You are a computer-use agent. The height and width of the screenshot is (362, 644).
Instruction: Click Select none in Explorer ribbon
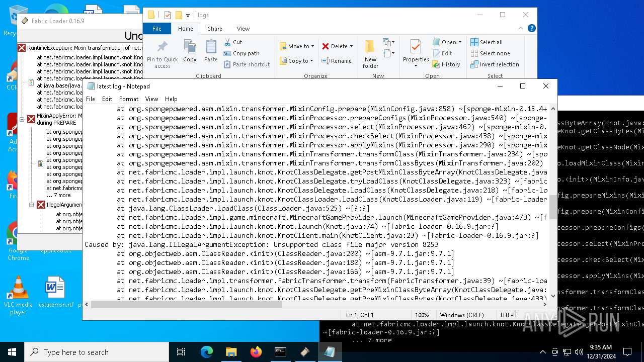(x=490, y=53)
